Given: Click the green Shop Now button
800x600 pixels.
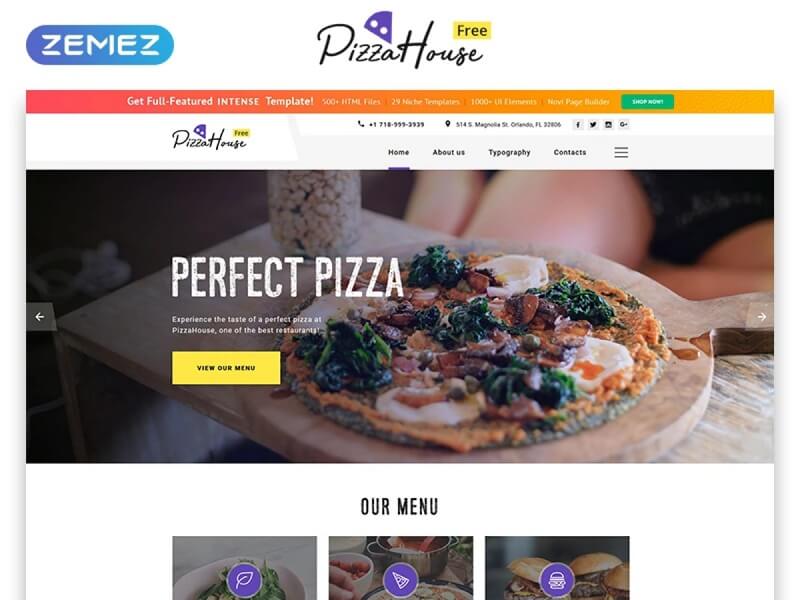Looking at the screenshot, I should coord(647,102).
